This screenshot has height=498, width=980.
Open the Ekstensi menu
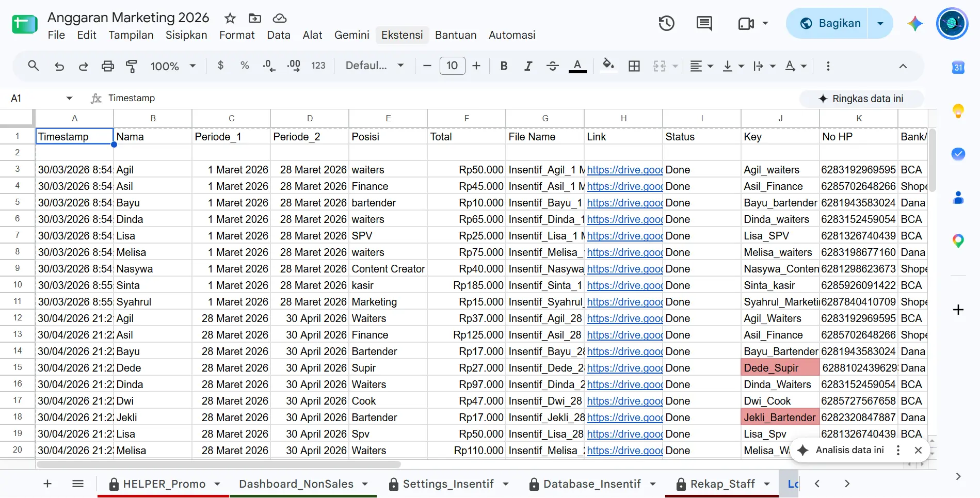tap(402, 35)
